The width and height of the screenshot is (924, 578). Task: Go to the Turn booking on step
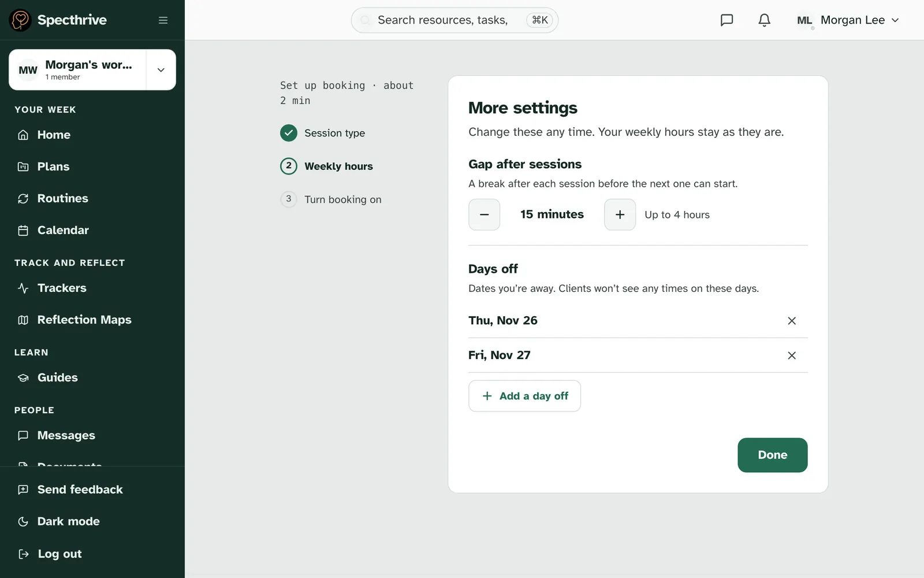(x=331, y=199)
